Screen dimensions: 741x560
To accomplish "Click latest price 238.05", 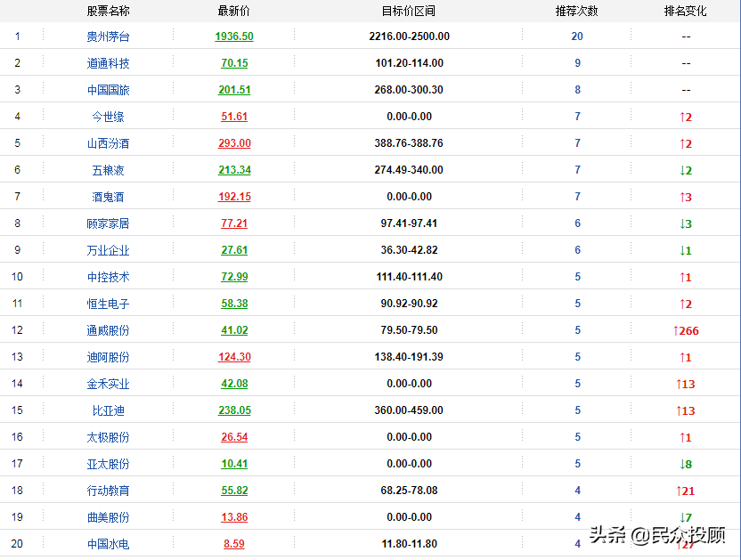I will tap(234, 410).
